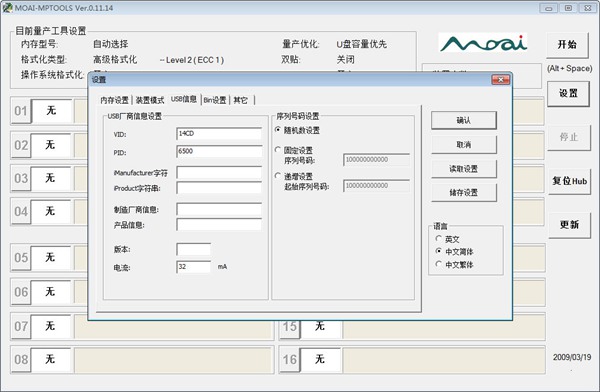
Task: Click port slot 04 number button
Action: tap(21, 211)
